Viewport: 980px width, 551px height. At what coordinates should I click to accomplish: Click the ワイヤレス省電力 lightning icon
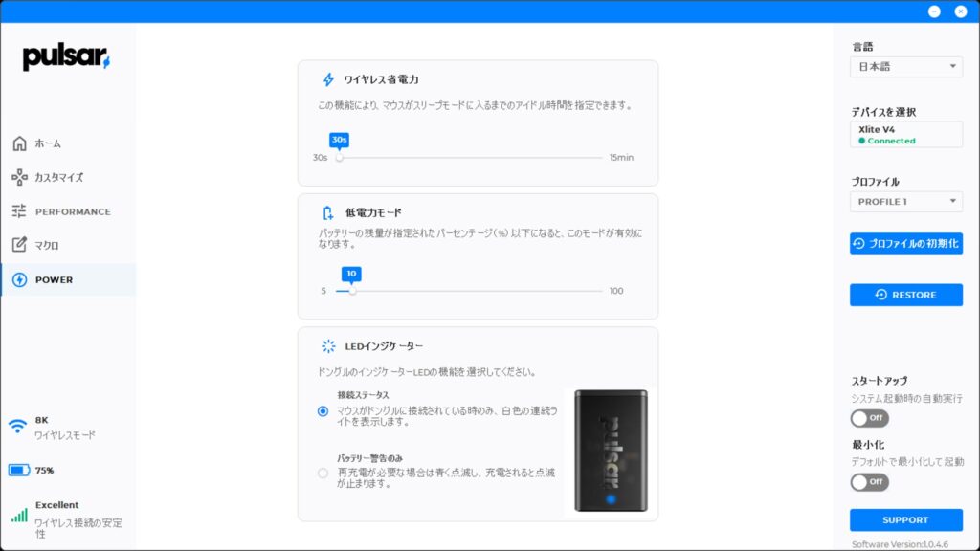tap(328, 79)
